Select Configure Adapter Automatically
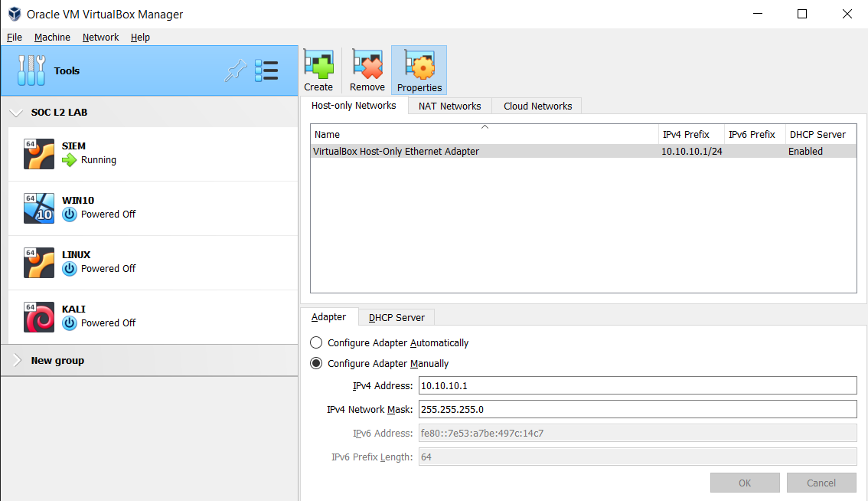 [x=316, y=342]
